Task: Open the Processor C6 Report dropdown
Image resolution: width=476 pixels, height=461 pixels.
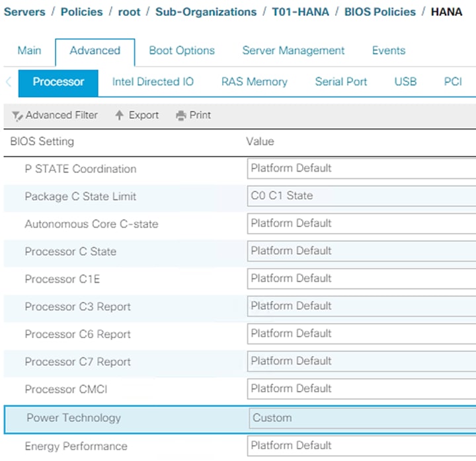Action: coord(361,334)
